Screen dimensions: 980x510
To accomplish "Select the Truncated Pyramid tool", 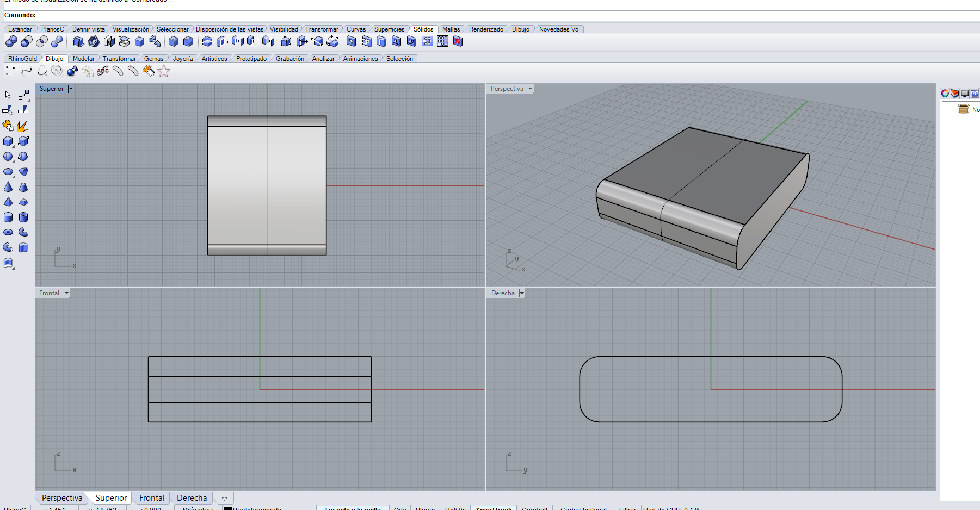I will click(x=23, y=202).
